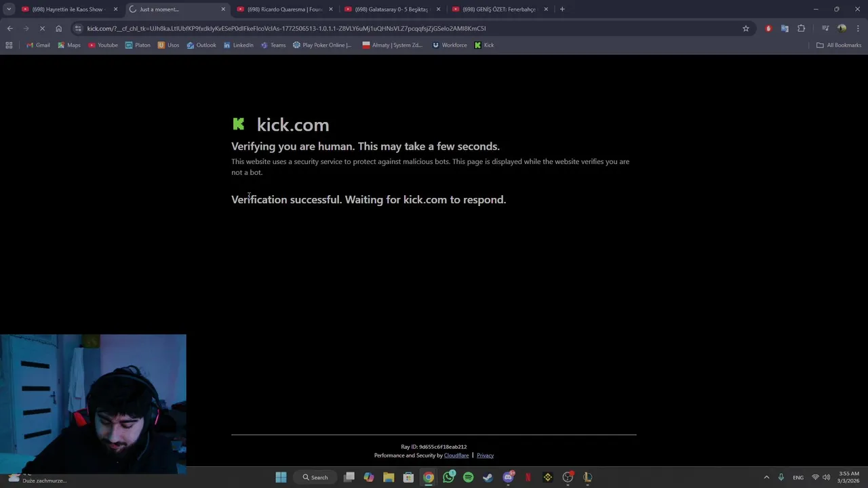Viewport: 868px width, 488px height.
Task: Open Binance from the taskbar
Action: tap(548, 477)
